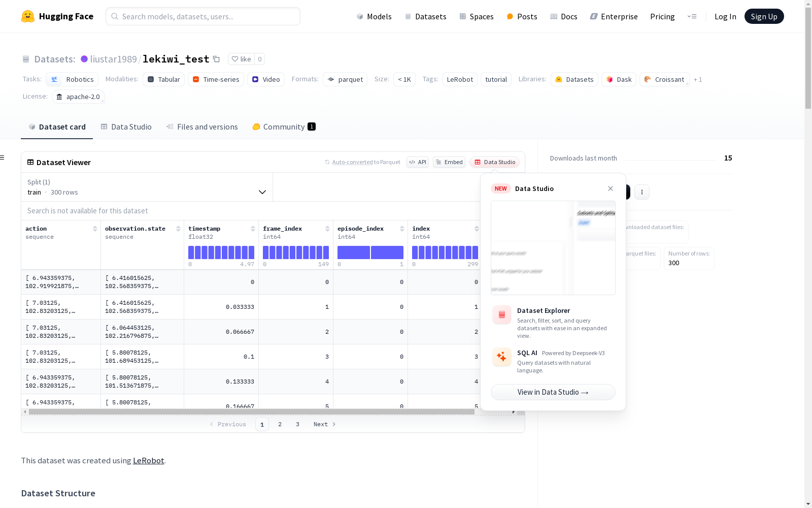Click the Dataset Explorer icon
The height and width of the screenshot is (508, 812).
501,315
